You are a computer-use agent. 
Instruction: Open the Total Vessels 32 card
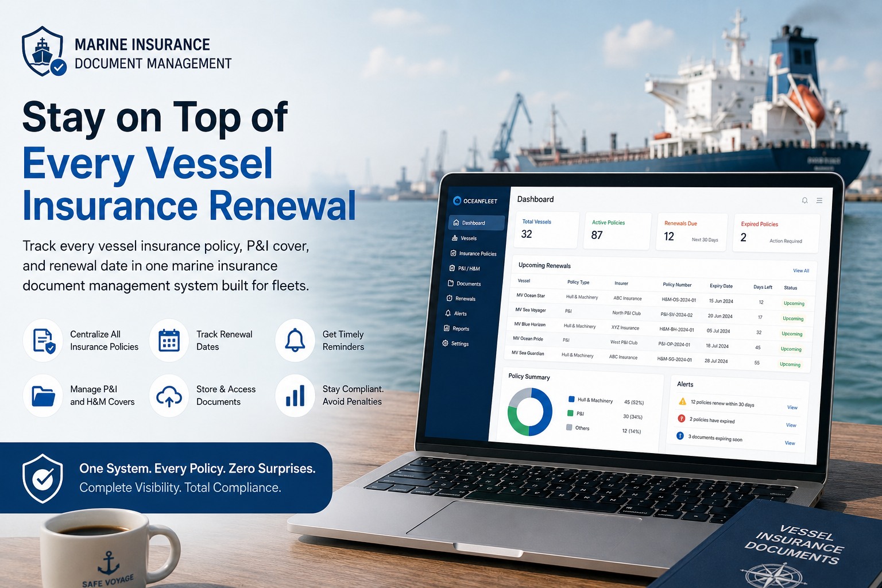pos(546,230)
